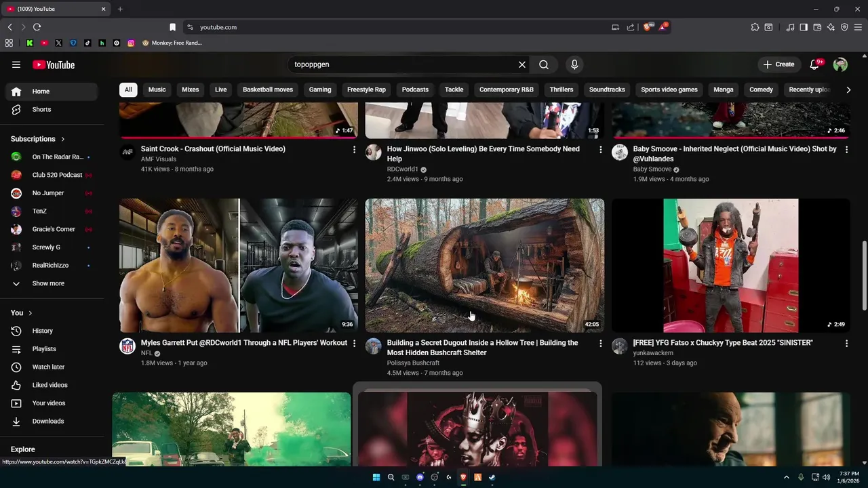
Task: Open RDCworld1 channel link
Action: (403, 169)
